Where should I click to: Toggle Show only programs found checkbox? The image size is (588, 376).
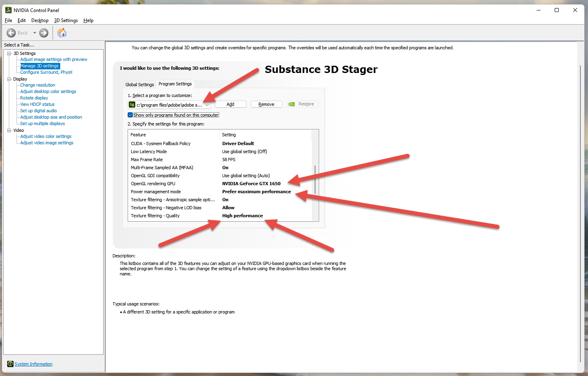[130, 115]
